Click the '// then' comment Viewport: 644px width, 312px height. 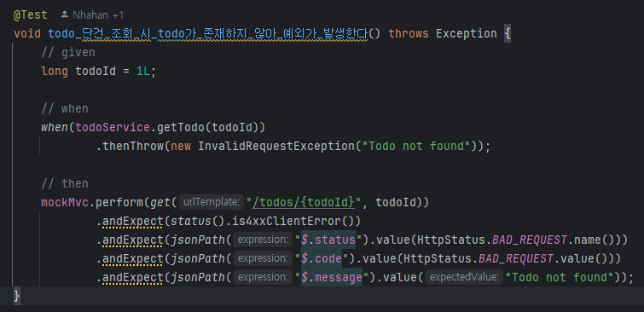pos(65,183)
